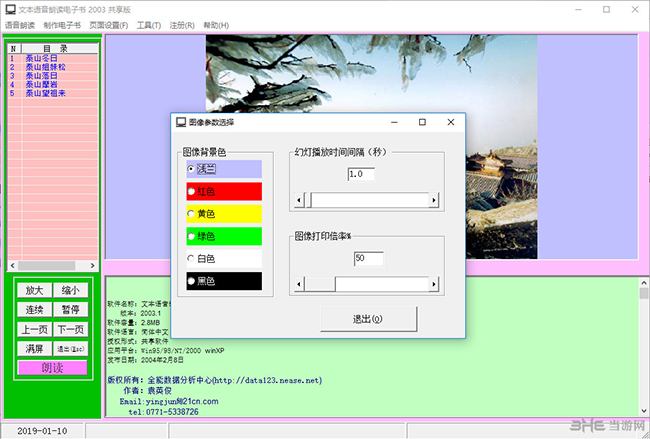Click the contents list scrollbar left arrow
Viewport: 650px width, 439px height.
click(x=12, y=265)
